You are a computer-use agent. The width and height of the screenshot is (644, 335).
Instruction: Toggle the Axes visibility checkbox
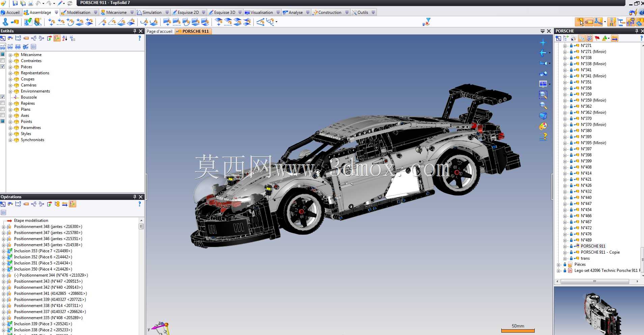point(3,115)
